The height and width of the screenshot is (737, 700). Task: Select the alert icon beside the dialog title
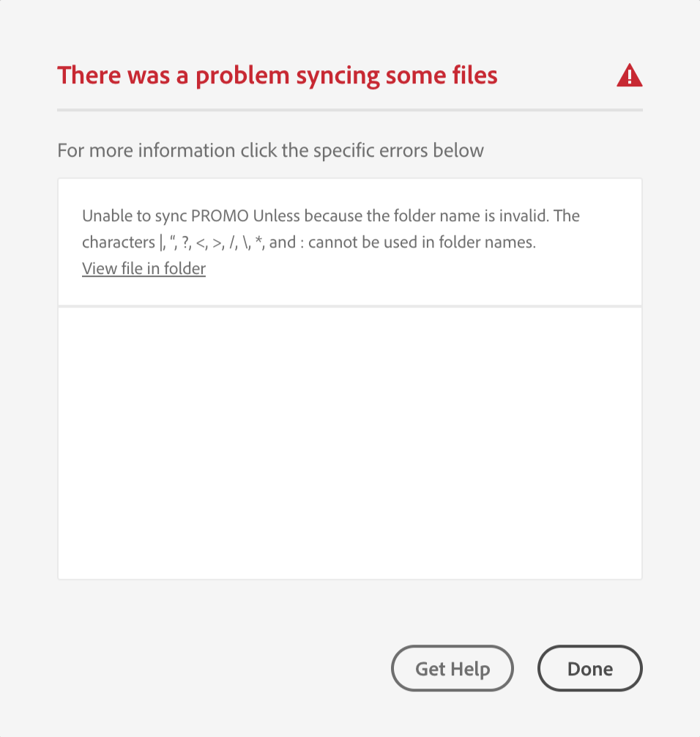630,75
